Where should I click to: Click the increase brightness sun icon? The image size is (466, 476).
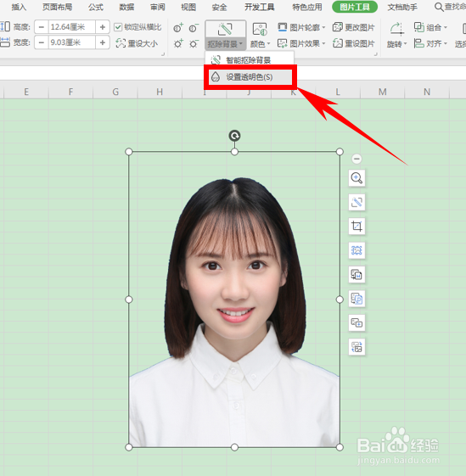tap(178, 43)
